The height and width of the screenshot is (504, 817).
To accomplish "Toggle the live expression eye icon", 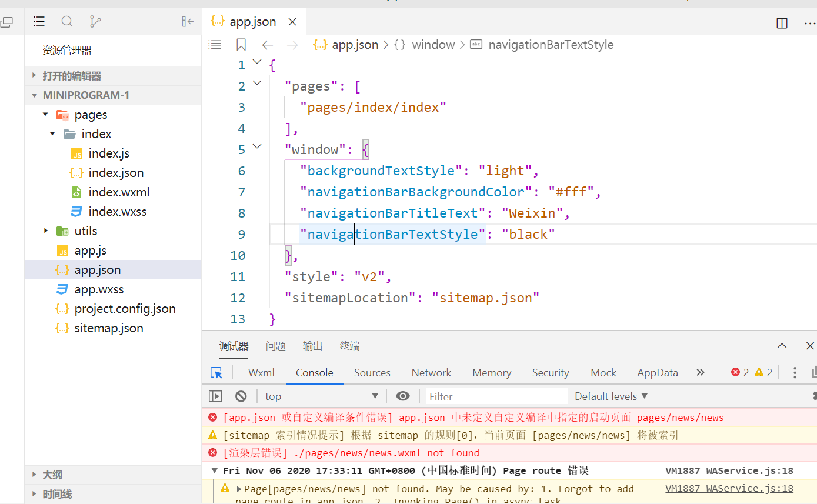I will [x=403, y=396].
